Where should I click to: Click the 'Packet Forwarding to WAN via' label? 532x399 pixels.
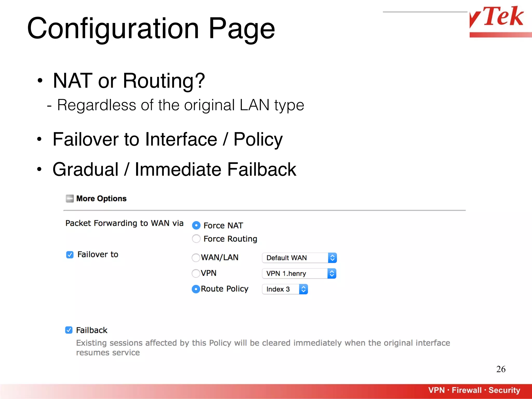click(124, 223)
